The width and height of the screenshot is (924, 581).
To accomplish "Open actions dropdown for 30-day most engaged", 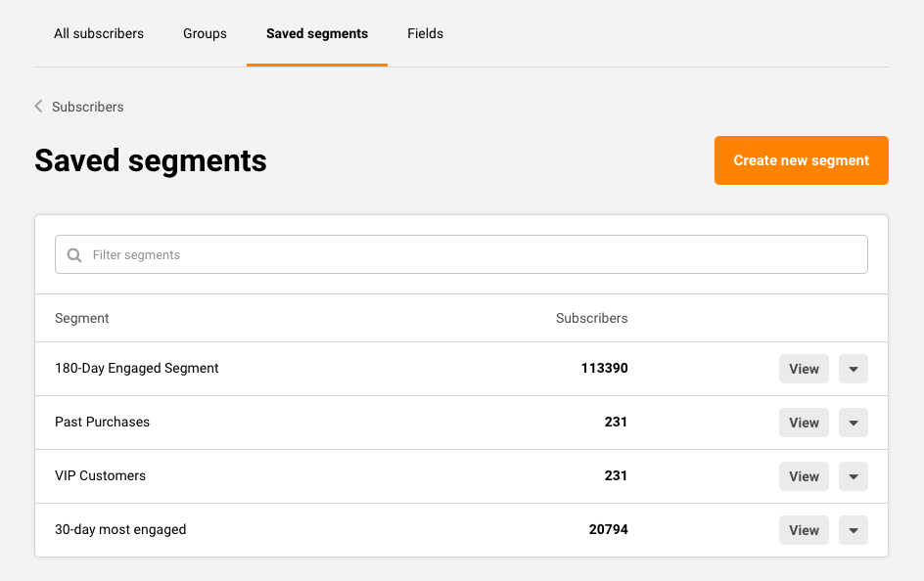I will [x=853, y=530].
